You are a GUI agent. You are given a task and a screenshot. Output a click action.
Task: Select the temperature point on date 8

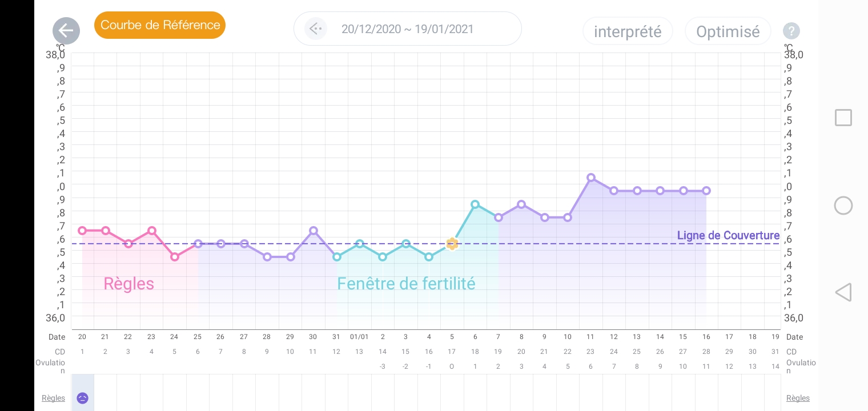[x=521, y=204]
